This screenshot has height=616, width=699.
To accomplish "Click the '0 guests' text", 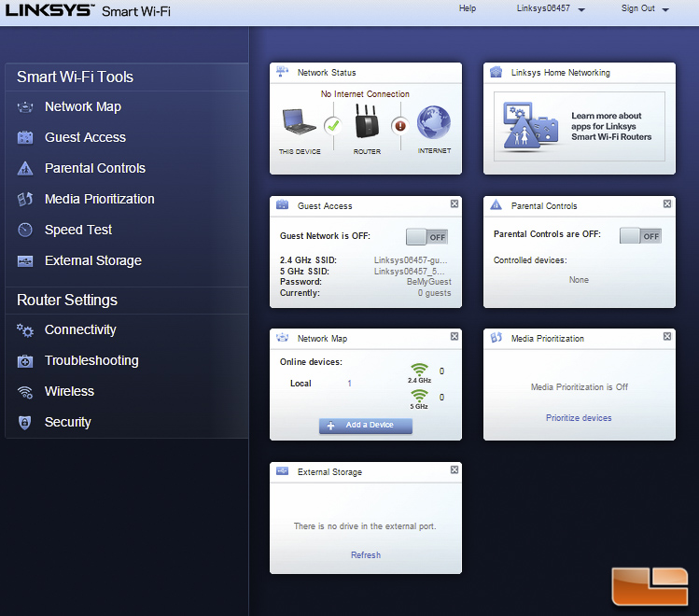I will tap(434, 293).
